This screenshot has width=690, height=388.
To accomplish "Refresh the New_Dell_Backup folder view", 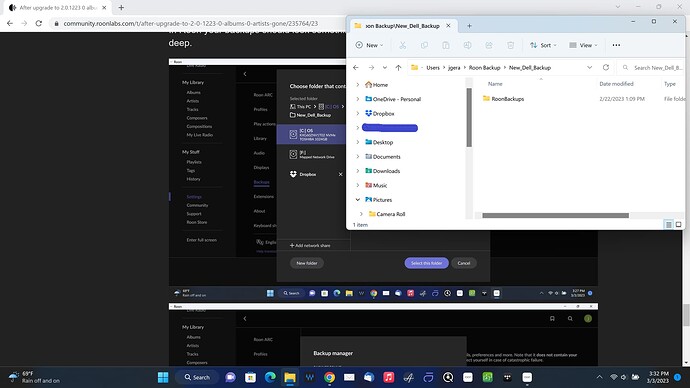I will tap(606, 67).
